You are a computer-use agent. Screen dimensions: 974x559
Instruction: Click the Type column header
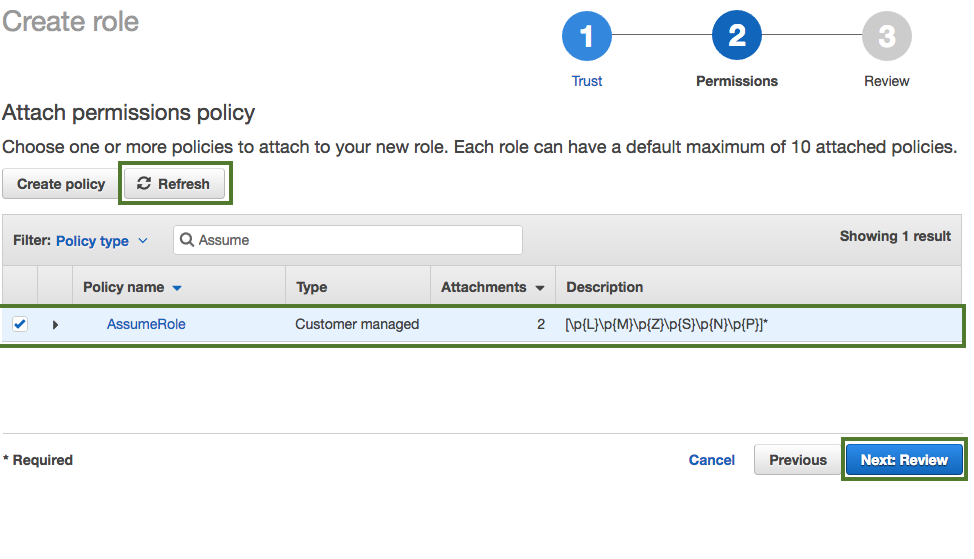point(312,287)
